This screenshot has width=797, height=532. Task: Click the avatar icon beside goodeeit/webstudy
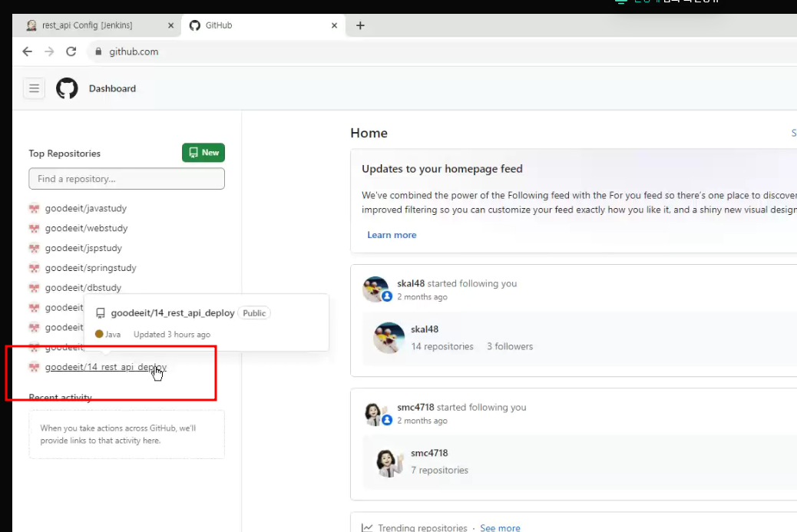click(x=34, y=228)
